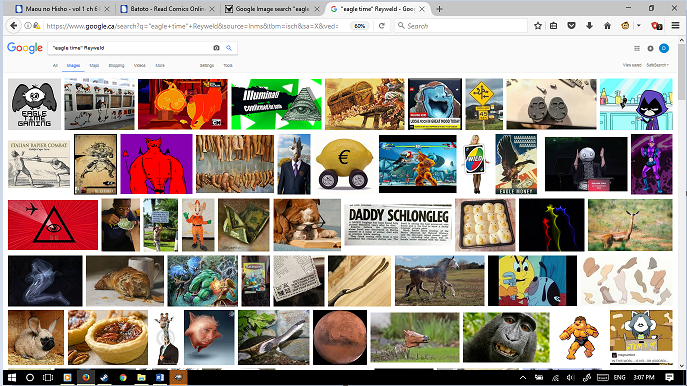Open the smiling black macaque image
This screenshot has height=386, width=687.
pos(506,337)
